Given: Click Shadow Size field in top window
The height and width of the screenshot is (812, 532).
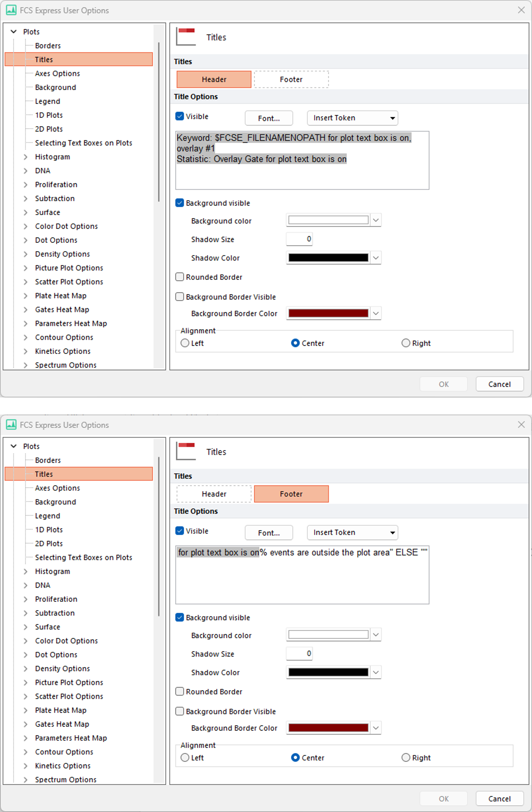Looking at the screenshot, I should click(299, 239).
